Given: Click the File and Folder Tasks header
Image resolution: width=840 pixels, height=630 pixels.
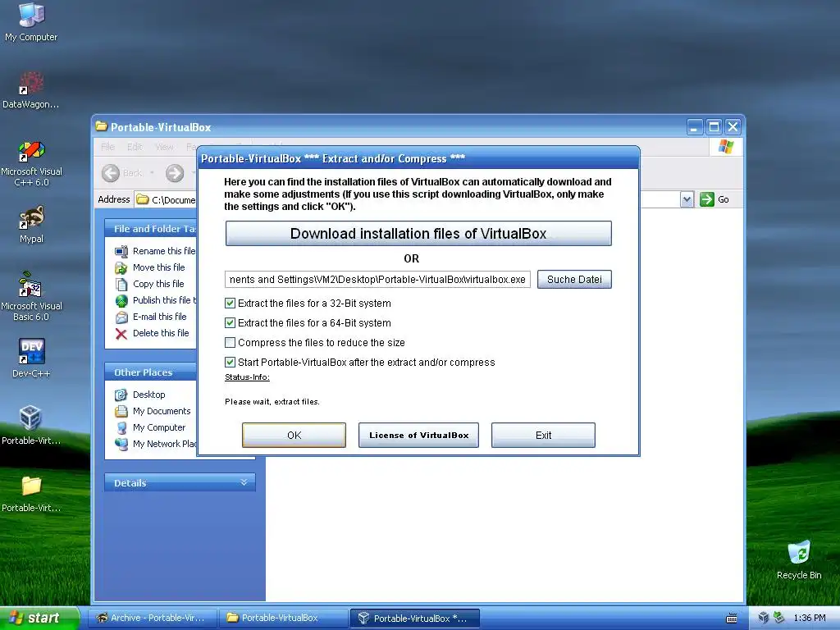Looking at the screenshot, I should pos(151,229).
